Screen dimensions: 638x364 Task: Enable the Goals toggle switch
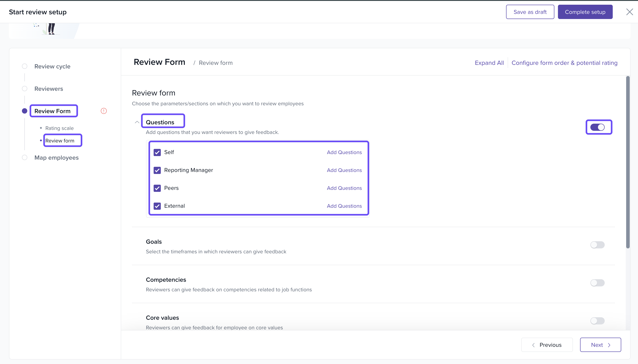click(597, 245)
